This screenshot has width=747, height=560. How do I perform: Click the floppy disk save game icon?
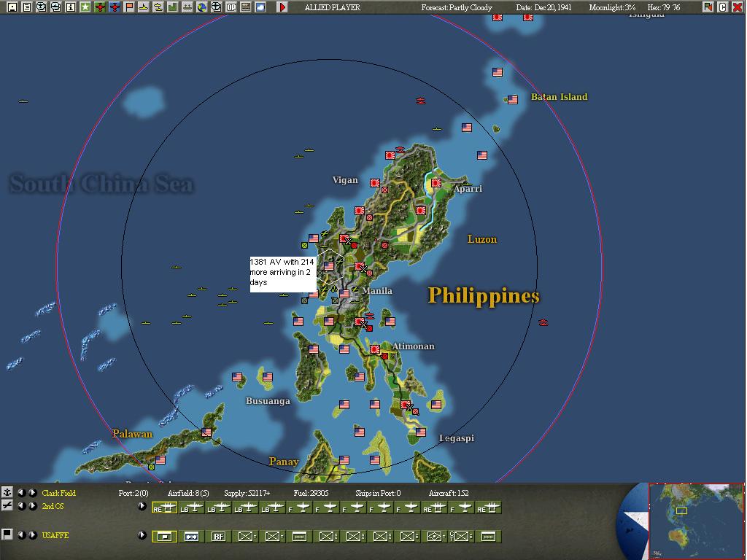pos(12,7)
